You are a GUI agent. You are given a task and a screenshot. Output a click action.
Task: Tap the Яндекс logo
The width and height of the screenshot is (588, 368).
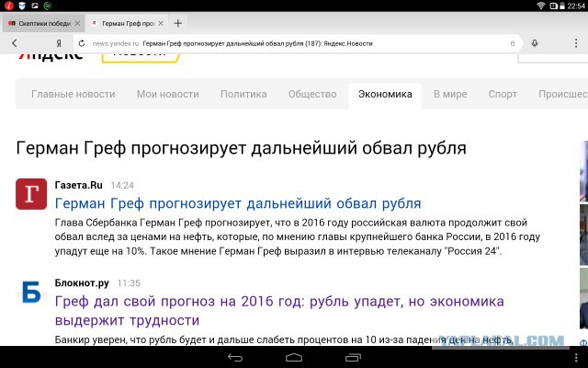[51, 56]
